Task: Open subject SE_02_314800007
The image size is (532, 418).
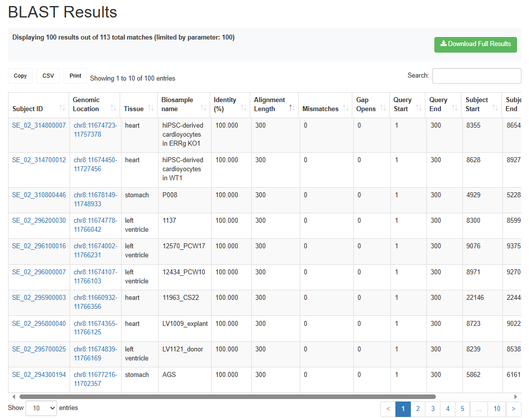Action: click(39, 125)
